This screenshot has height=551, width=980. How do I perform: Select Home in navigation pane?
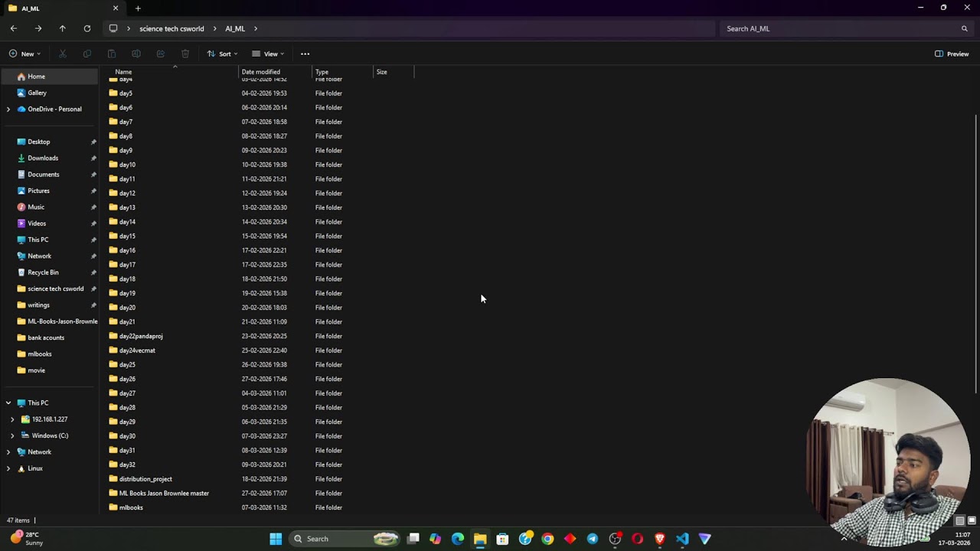tap(49, 77)
